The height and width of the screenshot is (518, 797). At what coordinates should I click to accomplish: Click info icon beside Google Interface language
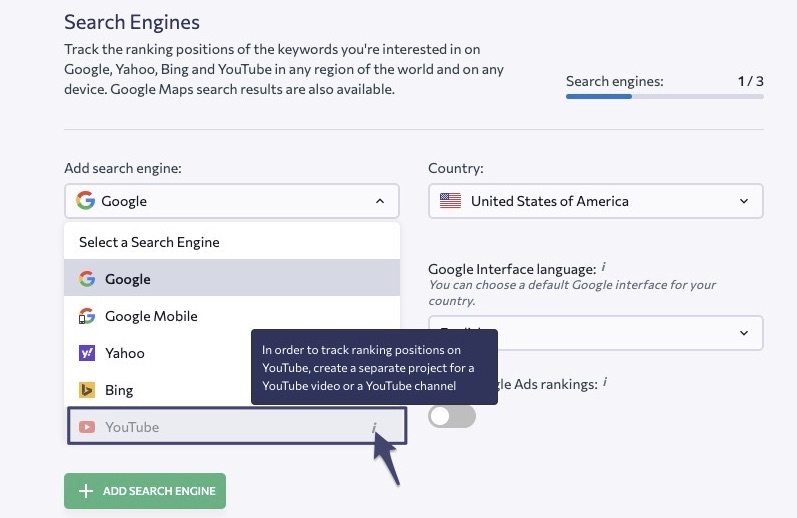click(x=603, y=266)
